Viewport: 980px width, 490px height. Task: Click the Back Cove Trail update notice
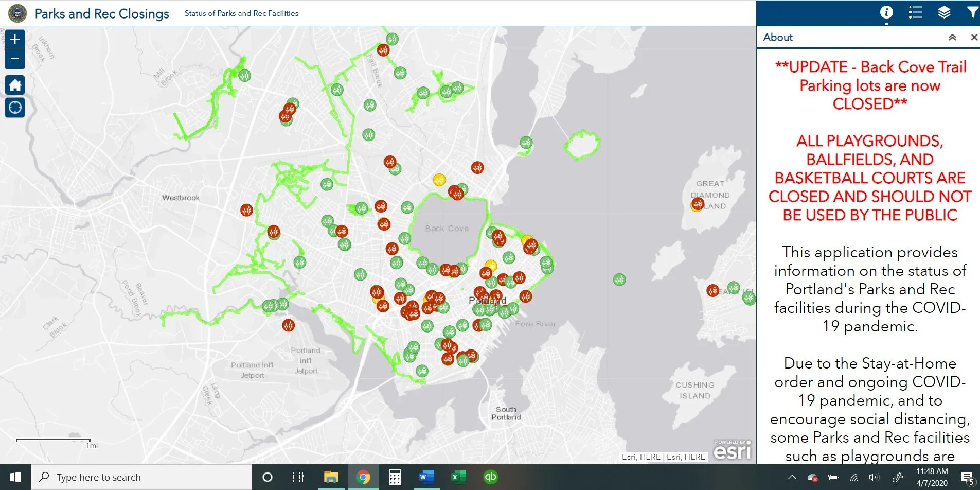pos(870,85)
